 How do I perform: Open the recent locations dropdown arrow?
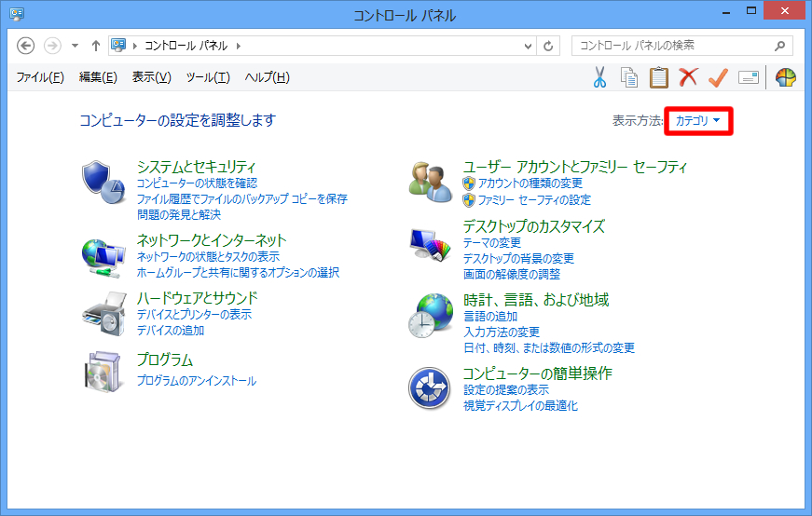click(76, 46)
